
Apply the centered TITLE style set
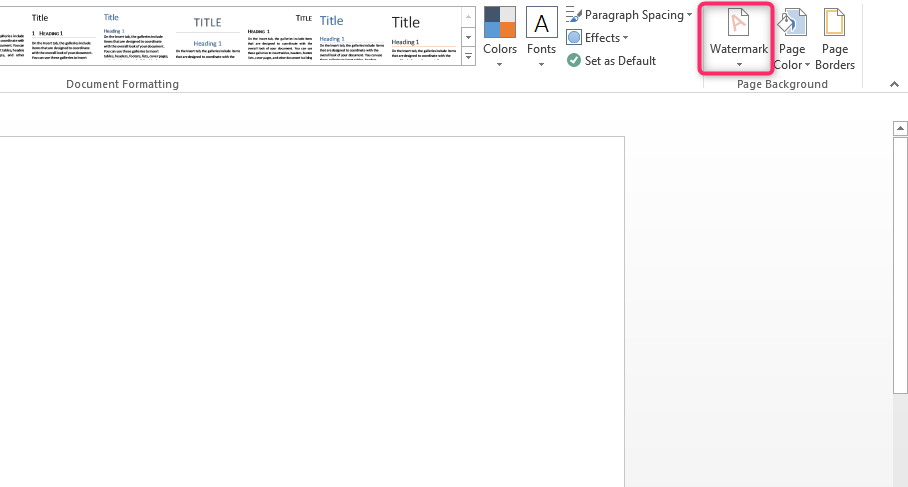[x=207, y=36]
